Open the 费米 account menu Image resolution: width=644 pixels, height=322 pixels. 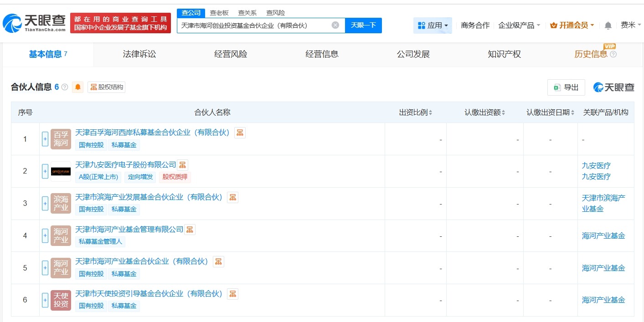[631, 26]
